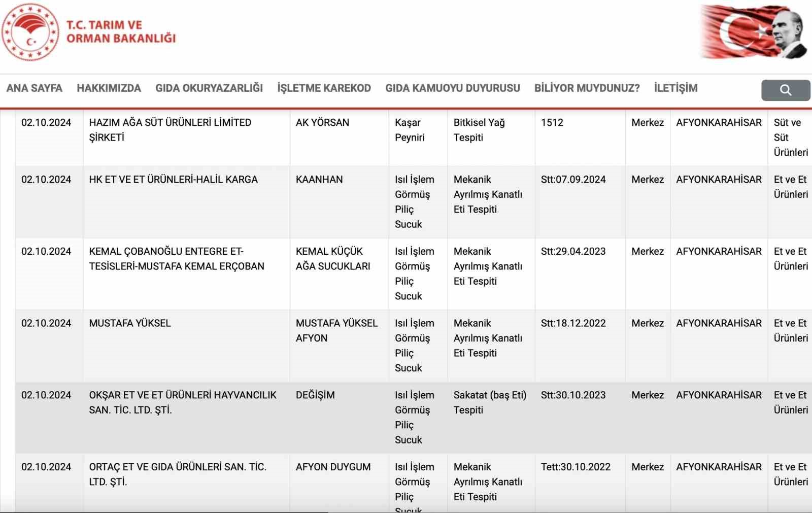
Task: Click the magnifier search button
Action: coord(786,90)
